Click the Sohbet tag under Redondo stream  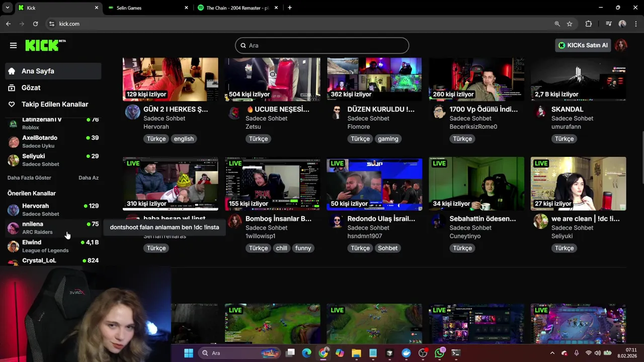click(x=388, y=248)
